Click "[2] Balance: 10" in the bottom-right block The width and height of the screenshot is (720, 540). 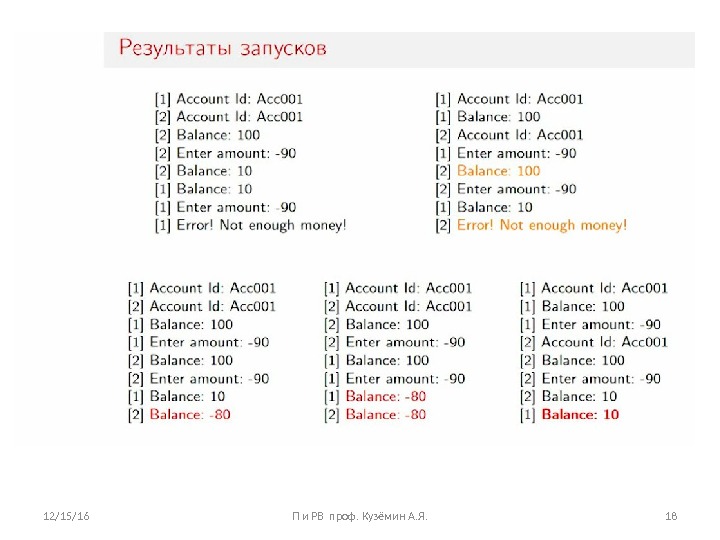[568, 396]
